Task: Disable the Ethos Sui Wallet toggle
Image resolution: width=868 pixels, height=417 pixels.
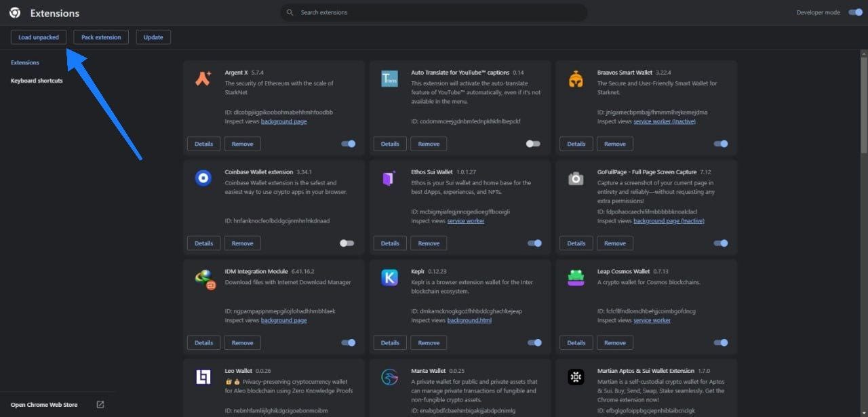Action: (534, 243)
